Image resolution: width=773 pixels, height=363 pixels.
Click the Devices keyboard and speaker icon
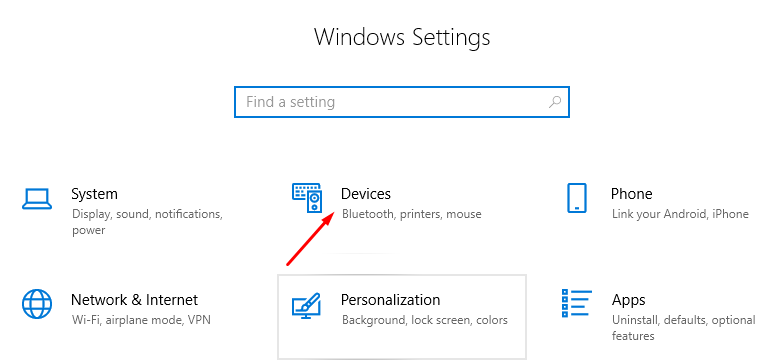tap(307, 198)
